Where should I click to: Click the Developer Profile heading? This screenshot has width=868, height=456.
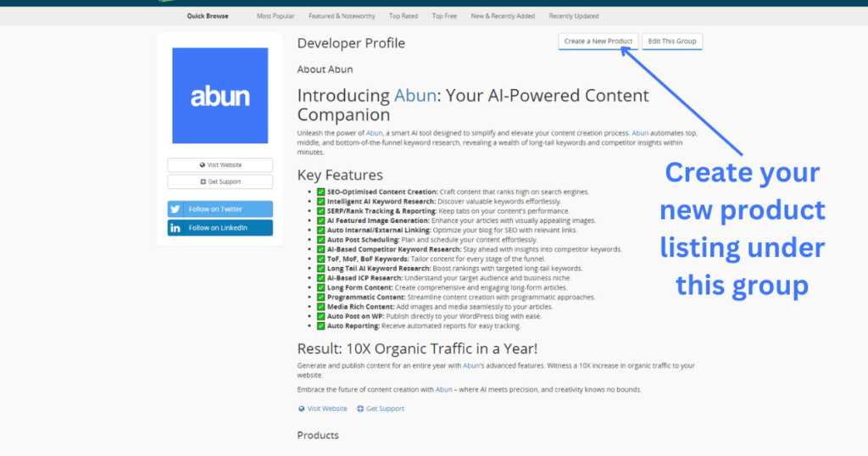coord(351,43)
